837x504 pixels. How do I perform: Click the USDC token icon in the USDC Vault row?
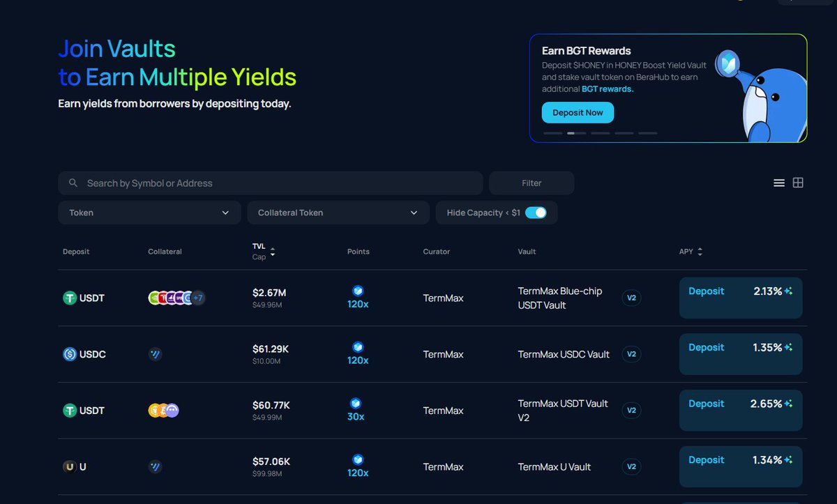tap(70, 354)
